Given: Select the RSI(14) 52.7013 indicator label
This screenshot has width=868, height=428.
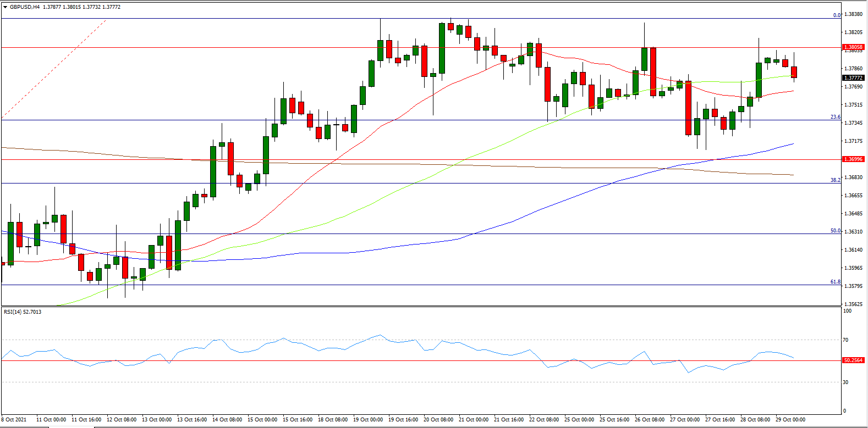Looking at the screenshot, I should point(23,312).
